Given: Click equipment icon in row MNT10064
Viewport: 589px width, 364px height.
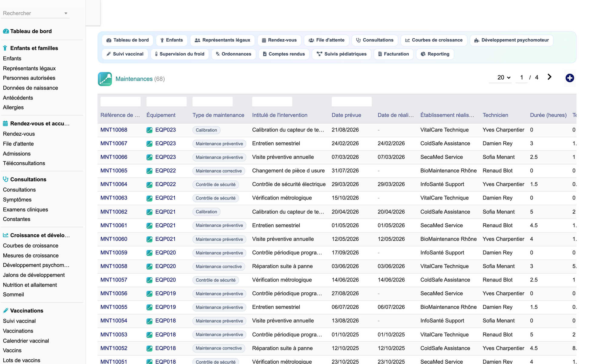Looking at the screenshot, I should tap(150, 184).
